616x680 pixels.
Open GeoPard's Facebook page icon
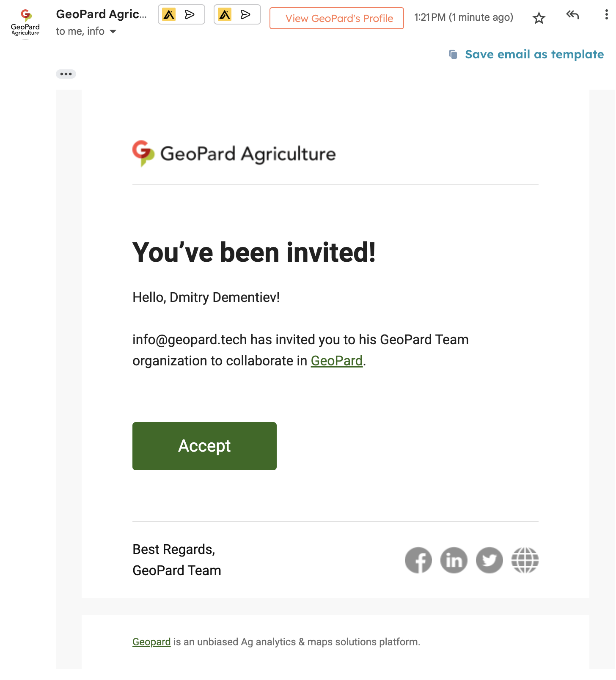(x=418, y=560)
